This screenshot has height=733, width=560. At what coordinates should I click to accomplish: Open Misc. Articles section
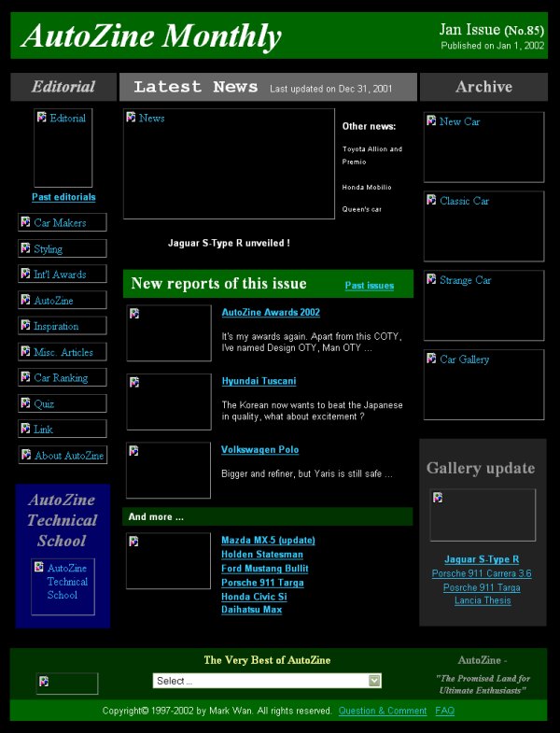[63, 352]
